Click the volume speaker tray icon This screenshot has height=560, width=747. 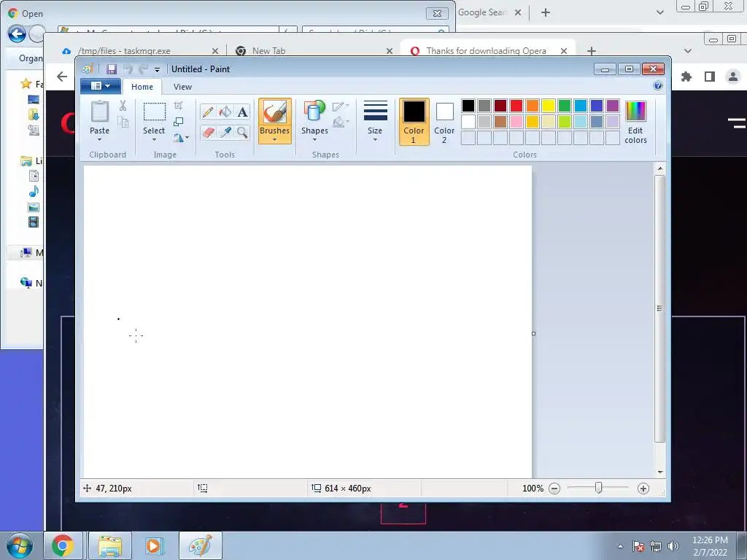point(673,546)
